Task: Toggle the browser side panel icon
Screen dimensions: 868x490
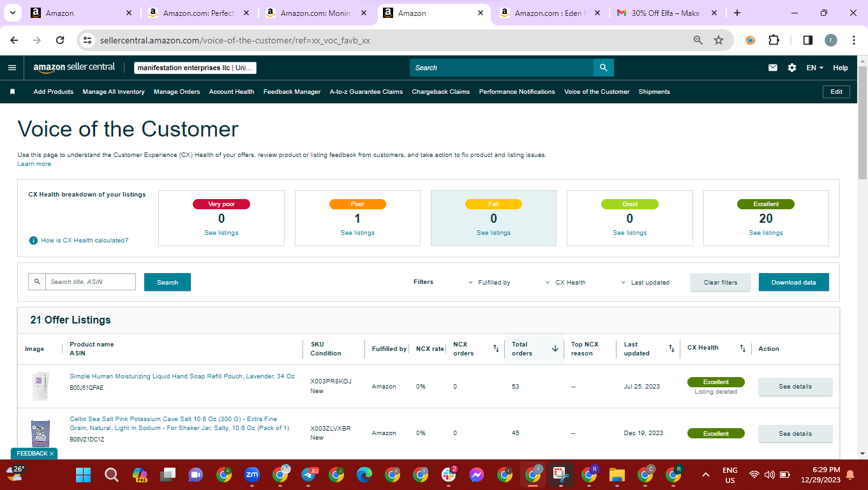Action: tap(807, 40)
